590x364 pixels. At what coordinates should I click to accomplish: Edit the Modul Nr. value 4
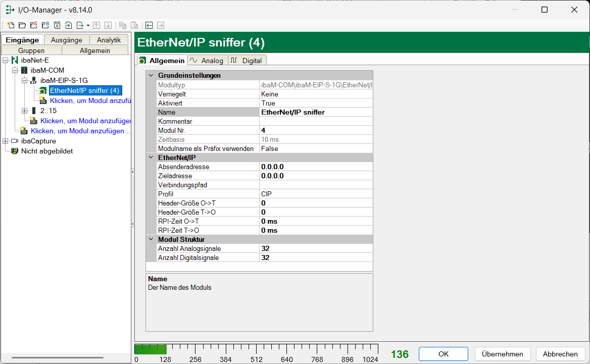point(316,130)
